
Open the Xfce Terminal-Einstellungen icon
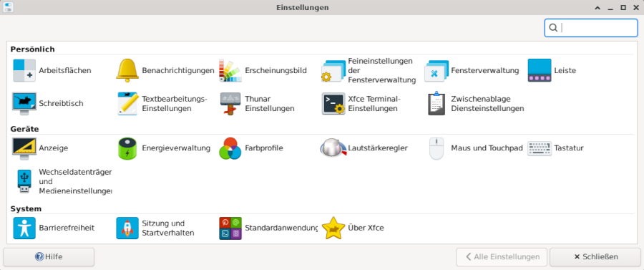(x=333, y=104)
